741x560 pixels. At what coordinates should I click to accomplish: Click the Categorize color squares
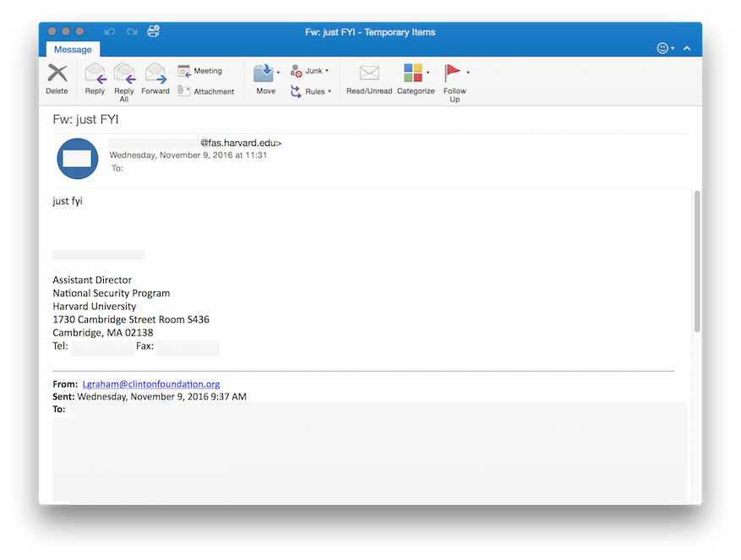pos(413,73)
